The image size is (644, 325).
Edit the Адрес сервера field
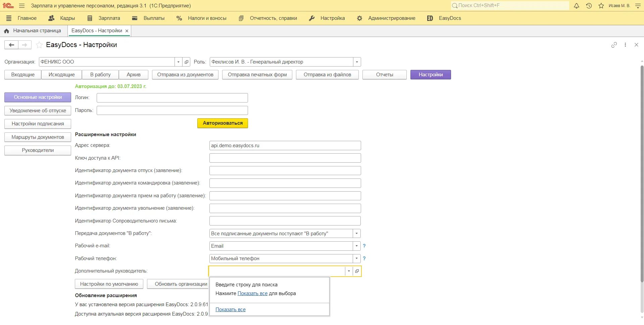pyautogui.click(x=285, y=146)
